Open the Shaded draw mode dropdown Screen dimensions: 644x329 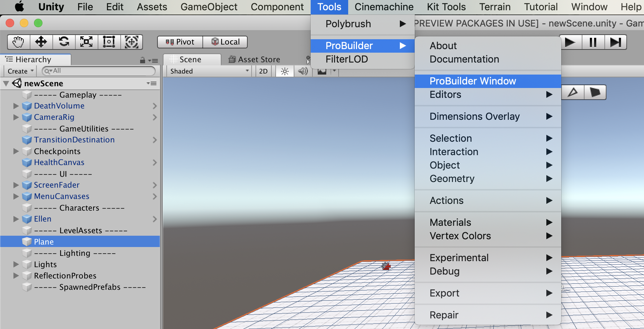pos(209,71)
